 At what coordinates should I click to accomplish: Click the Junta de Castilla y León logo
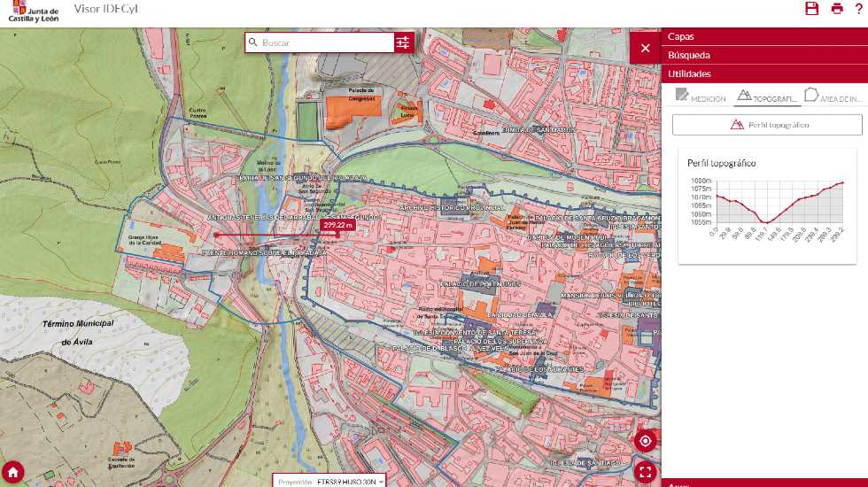coord(35,12)
